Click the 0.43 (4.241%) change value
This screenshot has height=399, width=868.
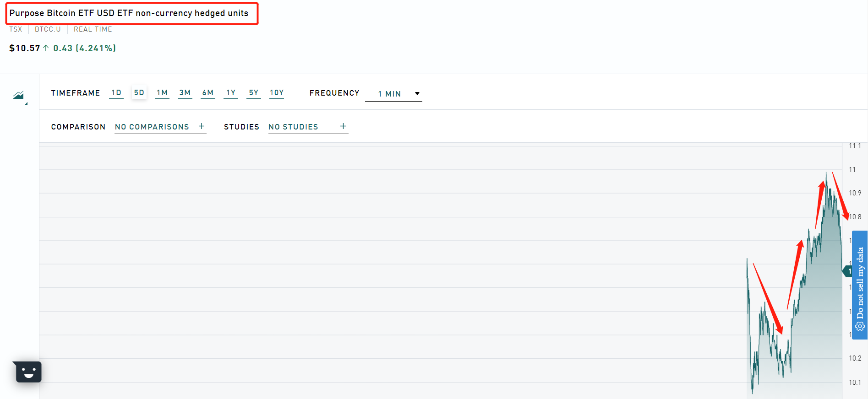84,48
